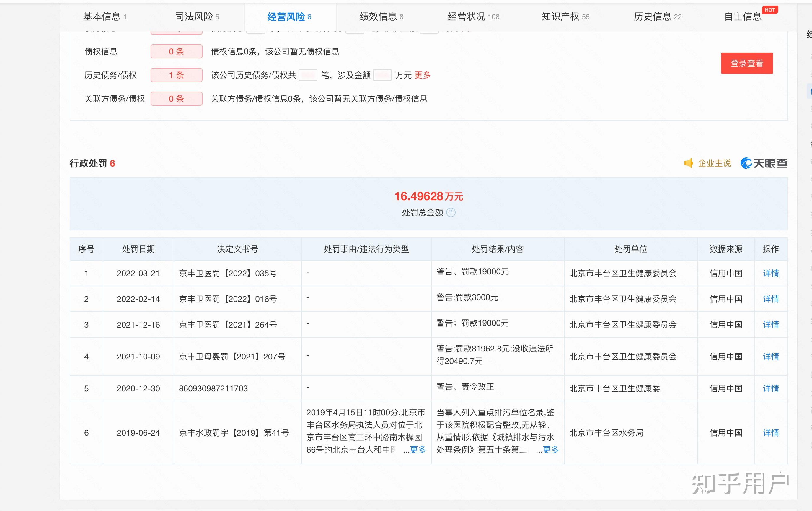
Task: Click the speaker icon beside 企业主说
Action: tap(688, 163)
